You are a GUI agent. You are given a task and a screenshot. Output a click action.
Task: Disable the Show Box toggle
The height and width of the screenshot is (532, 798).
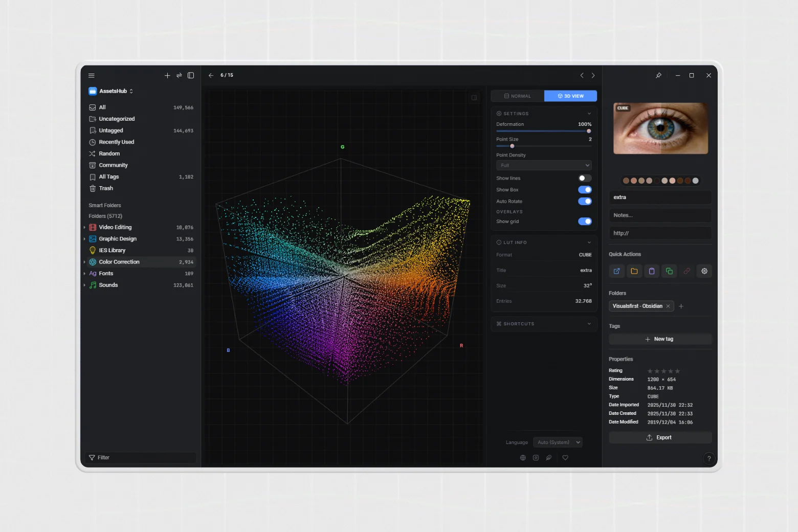pos(585,190)
